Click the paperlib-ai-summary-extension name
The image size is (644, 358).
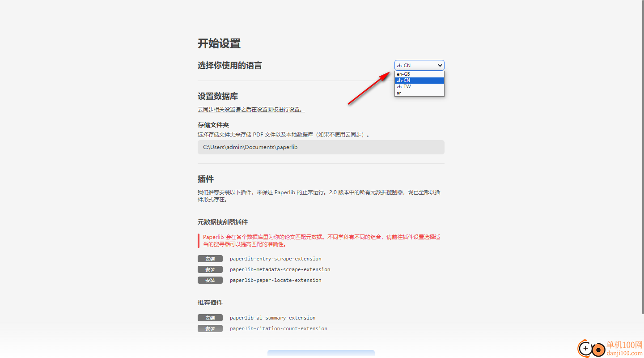[x=273, y=318]
